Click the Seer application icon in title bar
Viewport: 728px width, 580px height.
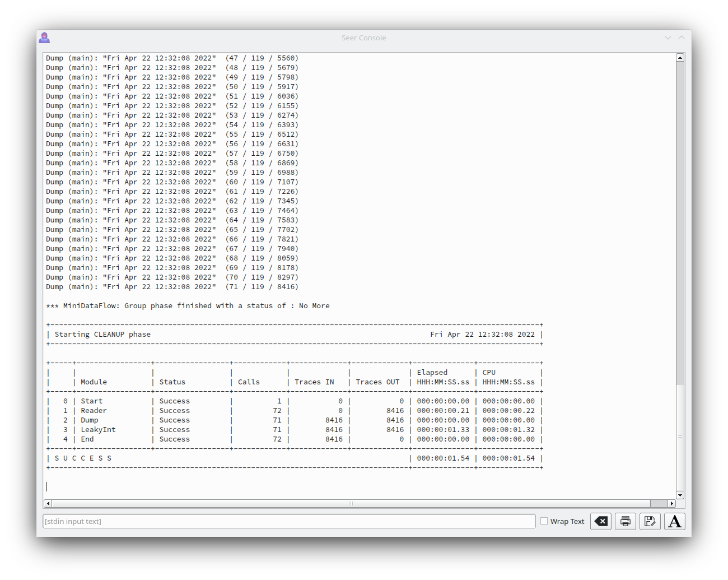pos(44,38)
